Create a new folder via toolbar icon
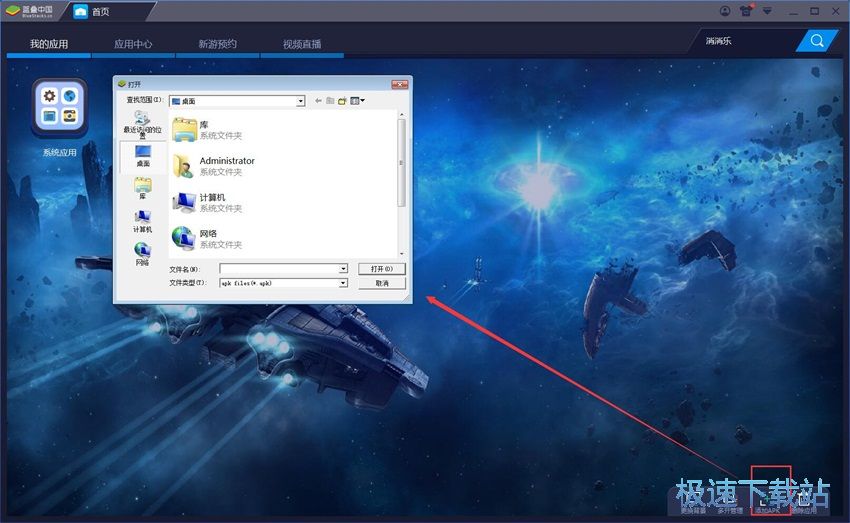The width and height of the screenshot is (850, 523). click(x=342, y=101)
